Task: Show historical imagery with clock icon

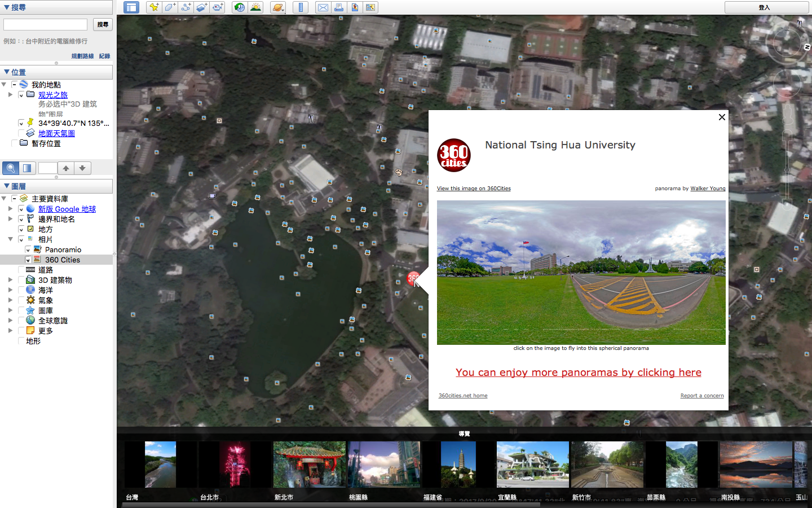Action: 240,7
